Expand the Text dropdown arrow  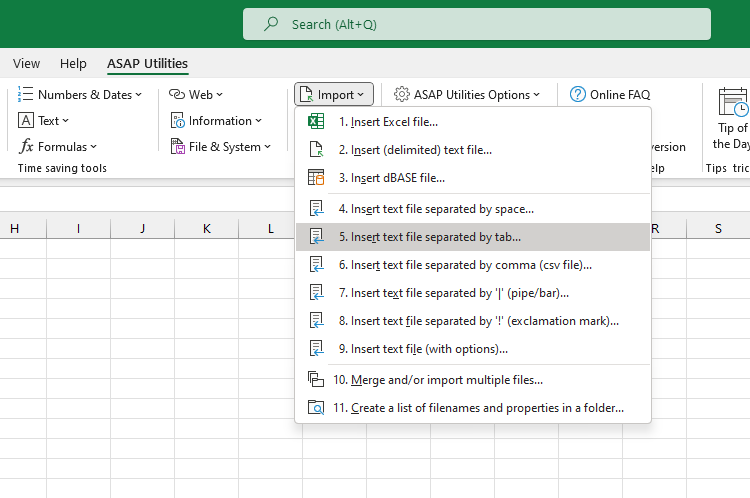coord(66,121)
